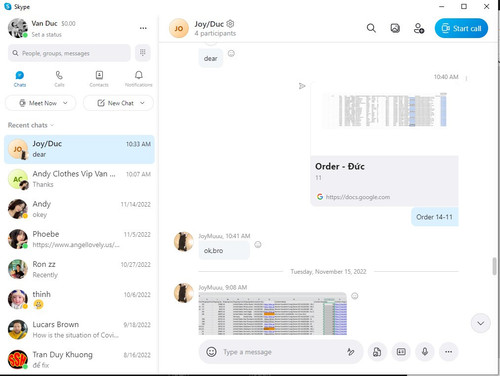Viewport: 500px width, 376px height.
Task: Click the People, groups, messages search box
Action: [x=69, y=53]
